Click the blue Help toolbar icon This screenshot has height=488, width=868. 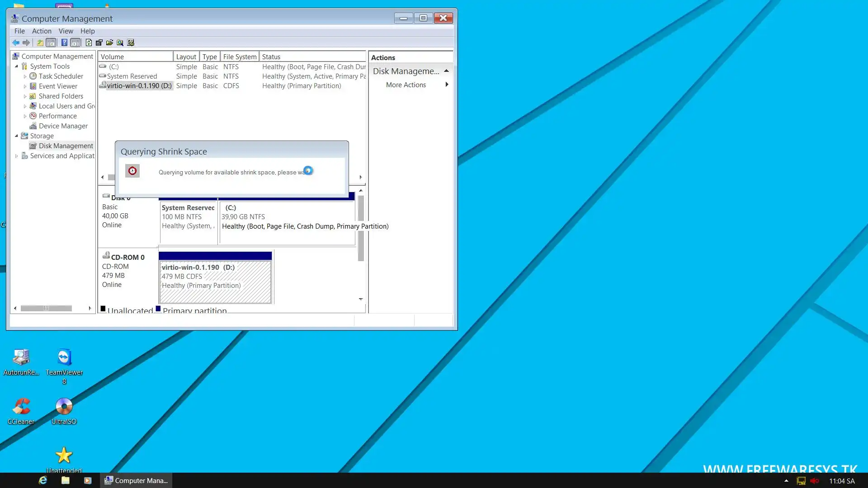pos(64,42)
